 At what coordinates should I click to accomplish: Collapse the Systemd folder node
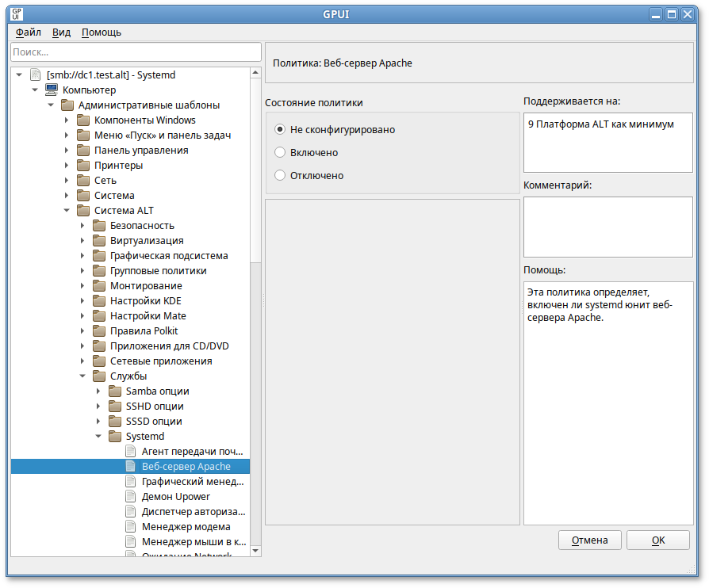tap(98, 437)
